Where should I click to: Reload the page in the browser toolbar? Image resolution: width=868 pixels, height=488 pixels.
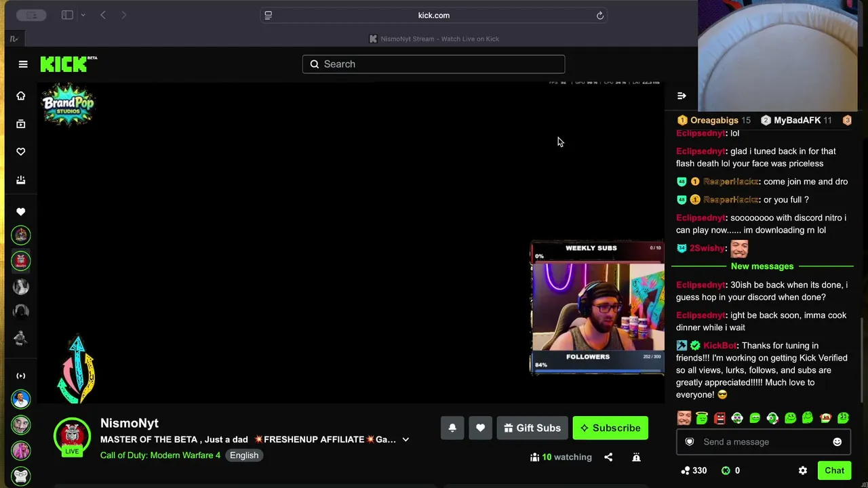[x=600, y=16]
